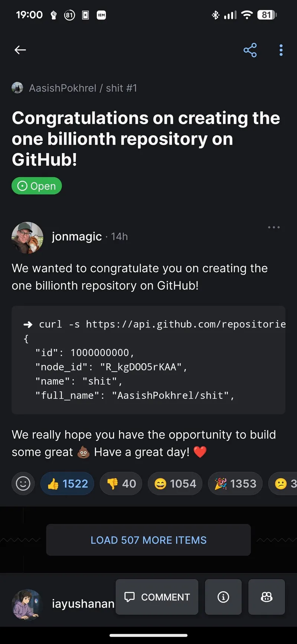The height and width of the screenshot is (644, 297).
Task: Launch the Copilot icon button
Action: pyautogui.click(x=267, y=597)
